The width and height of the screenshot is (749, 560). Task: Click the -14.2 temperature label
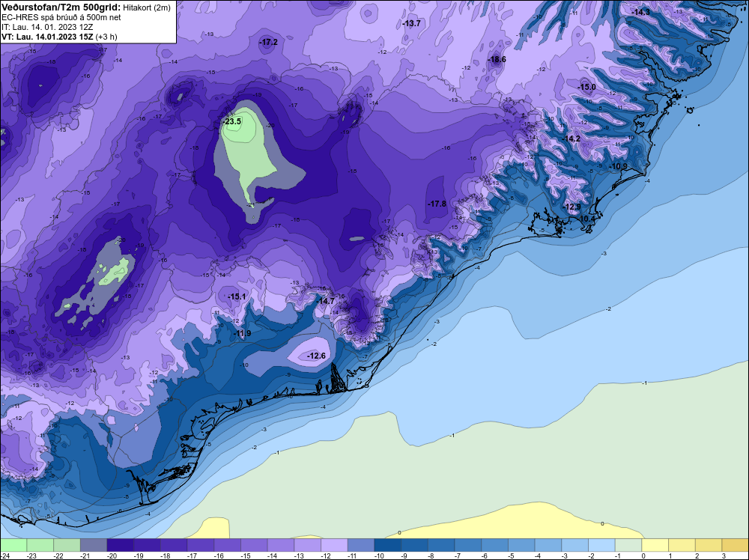coord(571,139)
